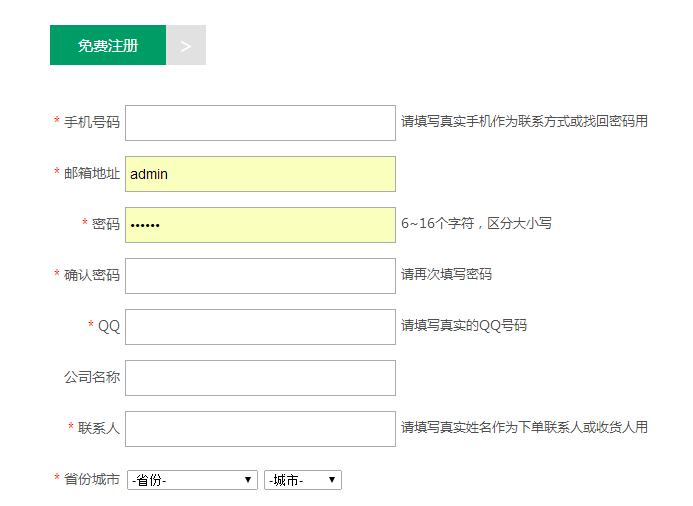
Task: Click the 手机号码 field label
Action: pos(92,122)
